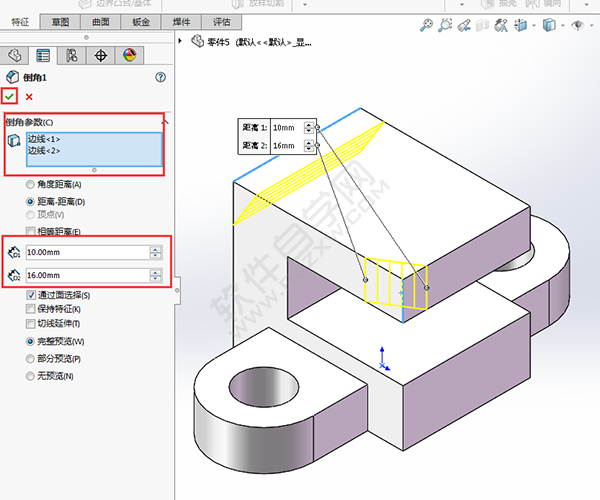Toggle 相等距离(E) checkbox
Screen dimensions: 600x500
coord(30,231)
